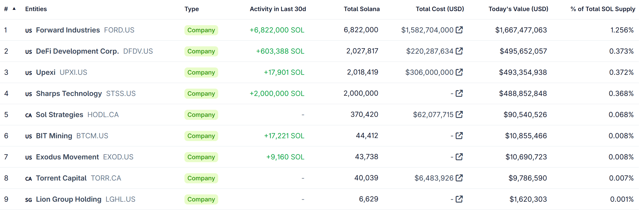Screen dimensions: 644x210
Task: Click the +6,822,000 SOL activity value
Action: pyautogui.click(x=277, y=30)
